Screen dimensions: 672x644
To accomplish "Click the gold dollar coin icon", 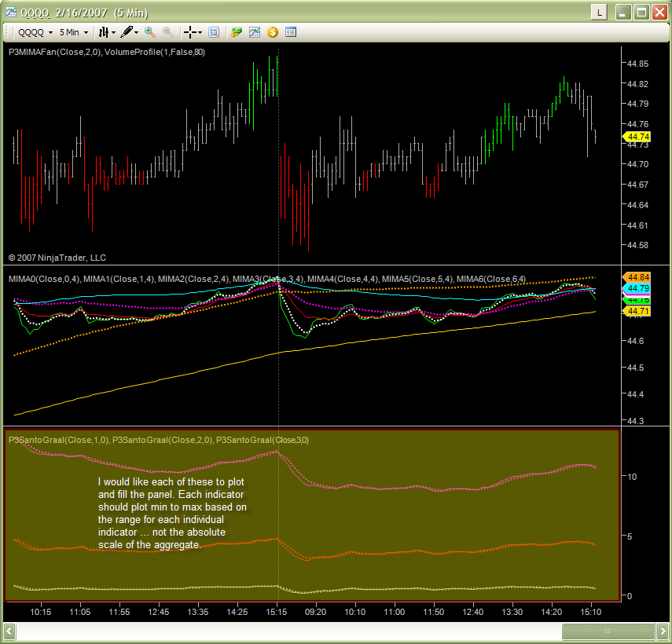I will [x=273, y=32].
